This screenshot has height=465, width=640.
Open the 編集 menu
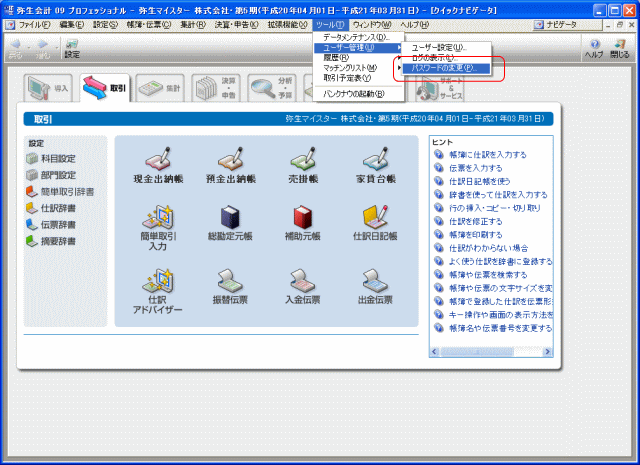coord(71,25)
